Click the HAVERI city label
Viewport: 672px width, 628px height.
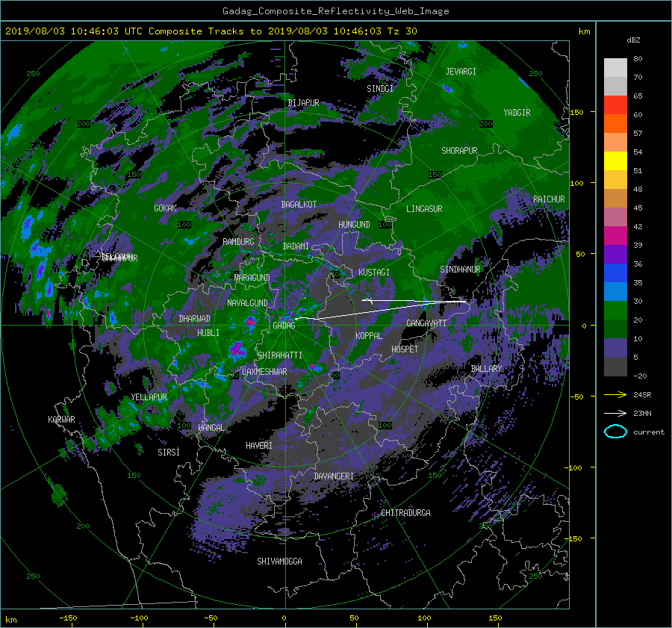point(259,446)
